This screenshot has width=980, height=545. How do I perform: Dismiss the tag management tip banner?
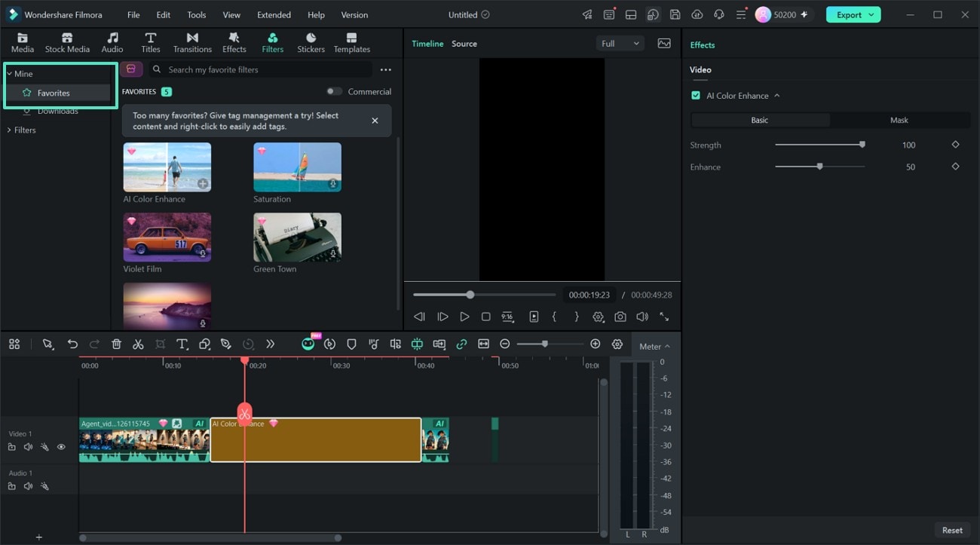click(x=375, y=121)
